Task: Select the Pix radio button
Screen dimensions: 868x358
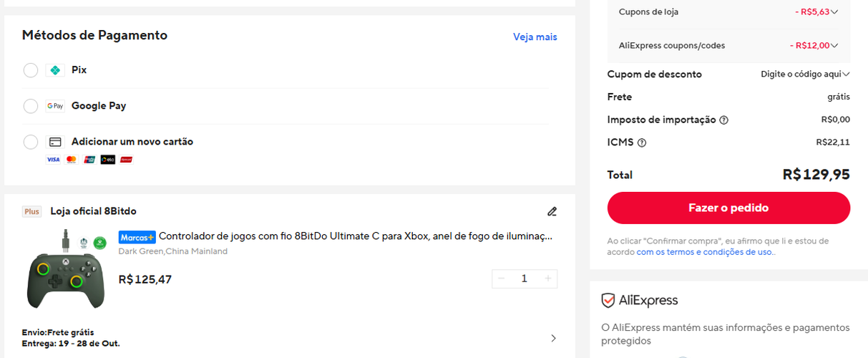Action: pos(31,70)
